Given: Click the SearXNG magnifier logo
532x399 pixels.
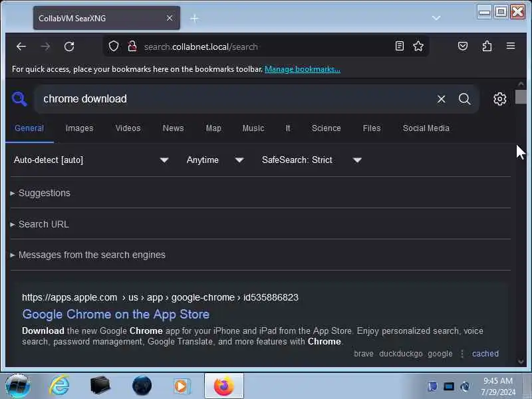Looking at the screenshot, I should click(19, 99).
